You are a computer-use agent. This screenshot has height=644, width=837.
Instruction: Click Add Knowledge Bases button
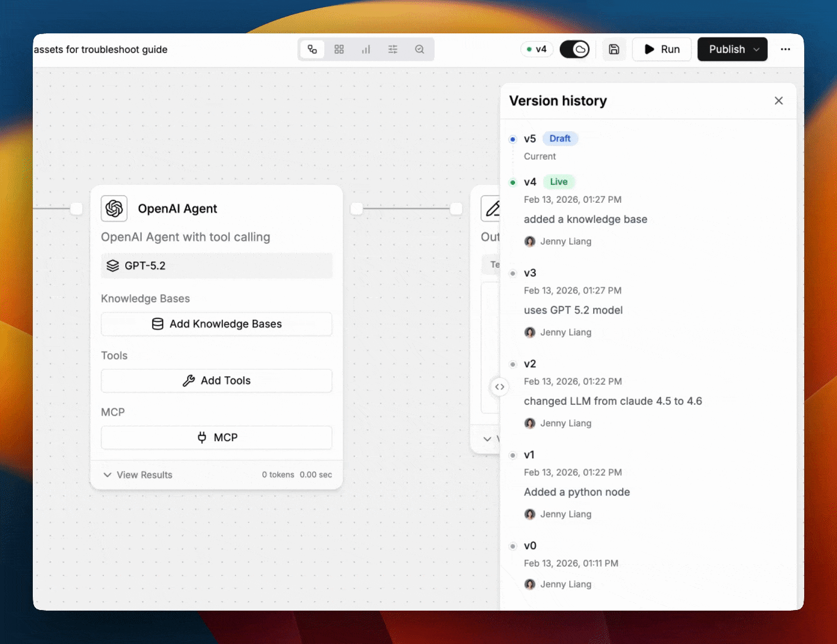(x=216, y=324)
